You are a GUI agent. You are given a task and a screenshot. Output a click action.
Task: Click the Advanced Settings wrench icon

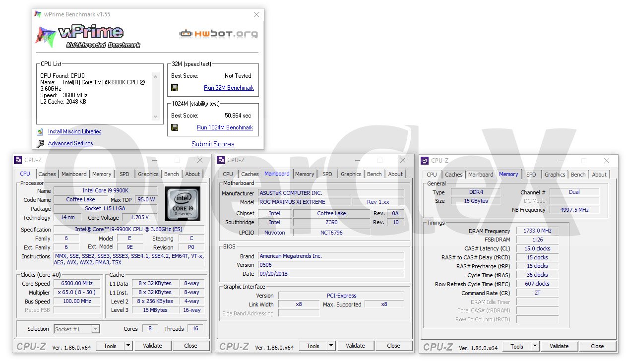point(40,144)
